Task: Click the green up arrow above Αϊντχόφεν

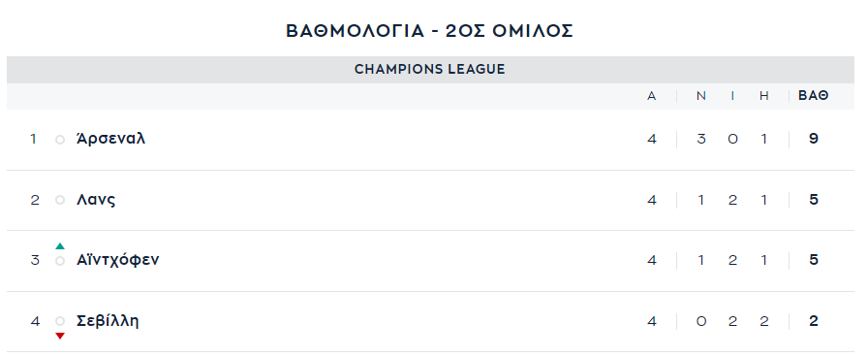Action: coord(60,246)
